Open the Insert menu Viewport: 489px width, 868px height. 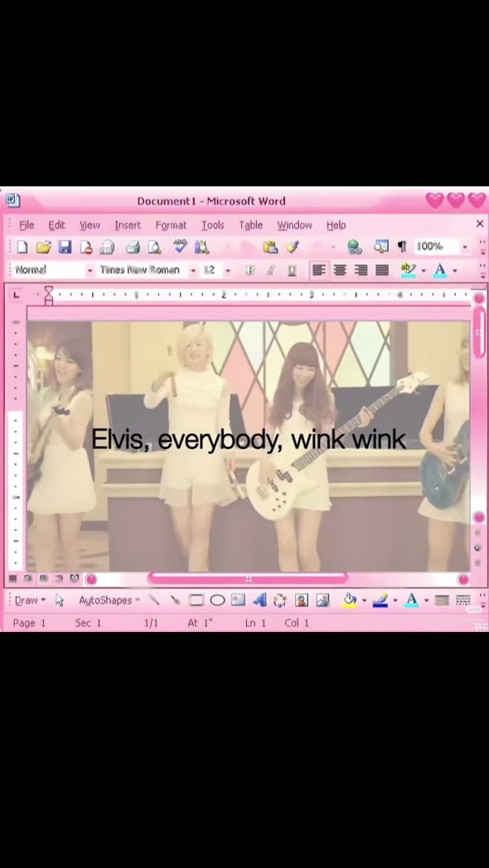pos(128,224)
